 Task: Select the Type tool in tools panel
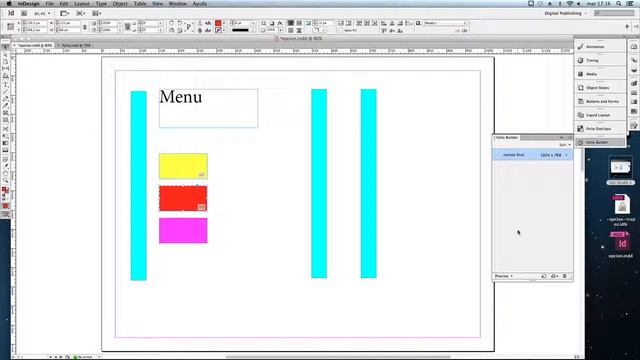(x=5, y=84)
